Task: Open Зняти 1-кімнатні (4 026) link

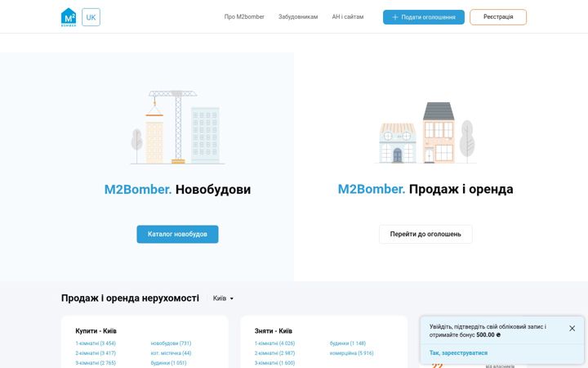Action: pyautogui.click(x=275, y=343)
